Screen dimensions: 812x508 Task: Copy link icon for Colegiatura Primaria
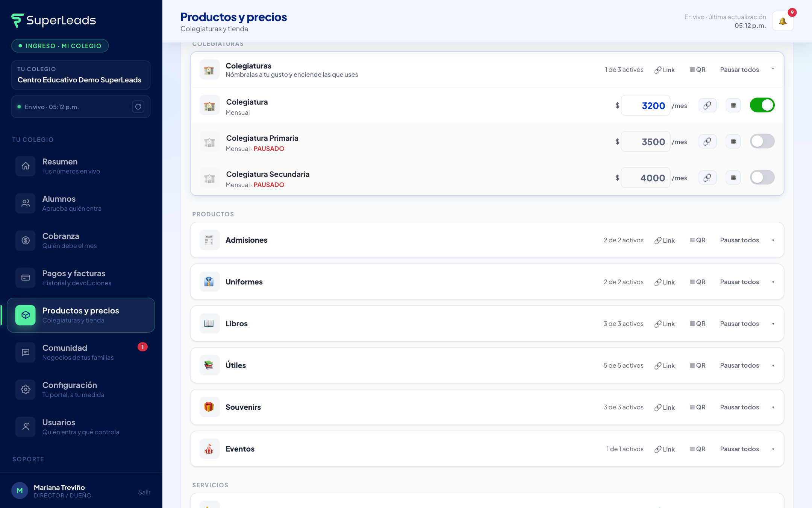point(707,141)
